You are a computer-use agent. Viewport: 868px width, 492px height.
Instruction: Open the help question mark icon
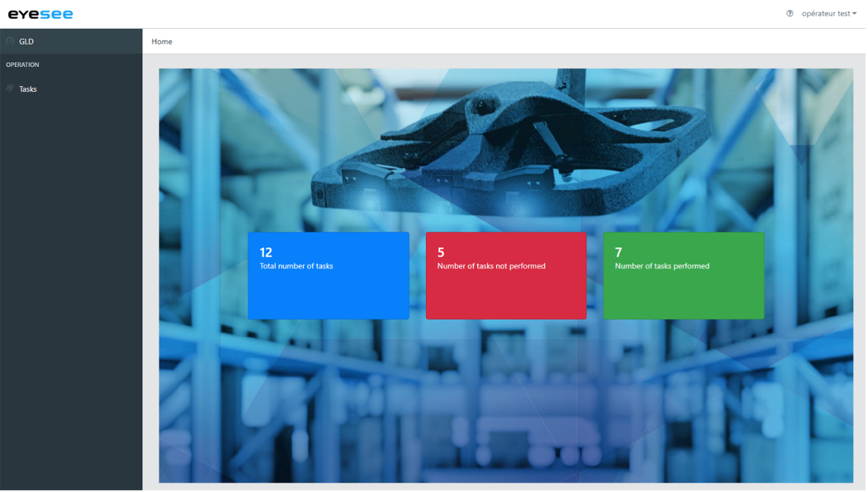790,14
